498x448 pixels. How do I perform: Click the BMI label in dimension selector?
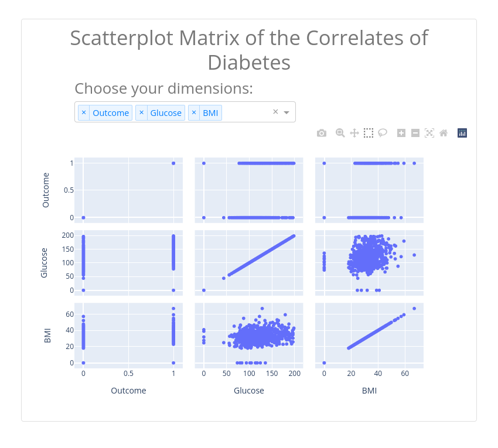[210, 112]
